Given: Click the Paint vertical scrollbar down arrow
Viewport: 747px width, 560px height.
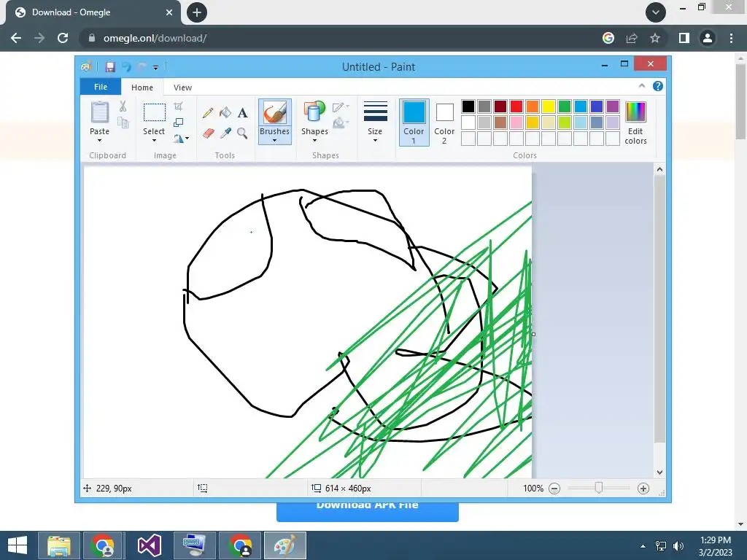Looking at the screenshot, I should click(659, 472).
